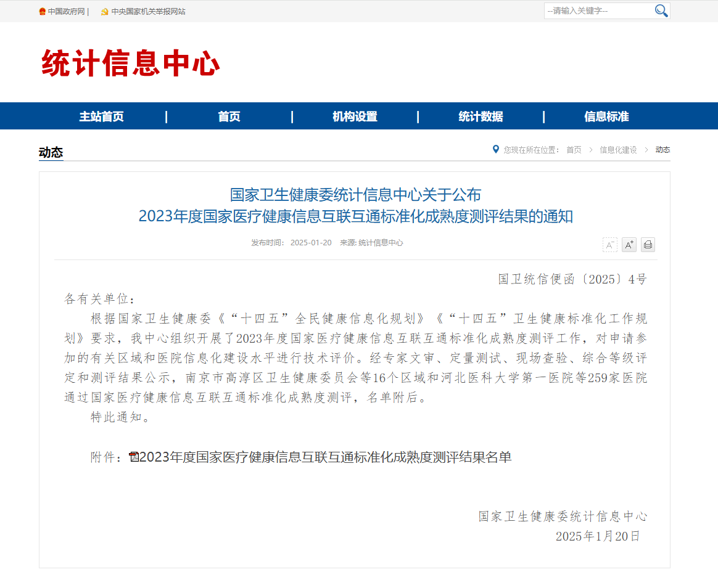
Task: Visit the 中央国家机关举报网站 link
Action: [x=148, y=12]
